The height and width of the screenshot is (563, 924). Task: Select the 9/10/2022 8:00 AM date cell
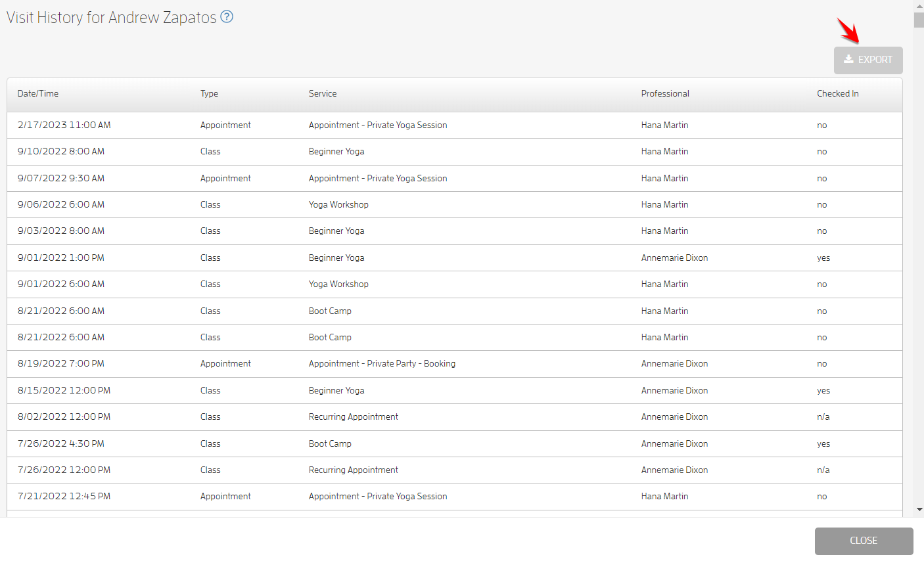click(61, 152)
